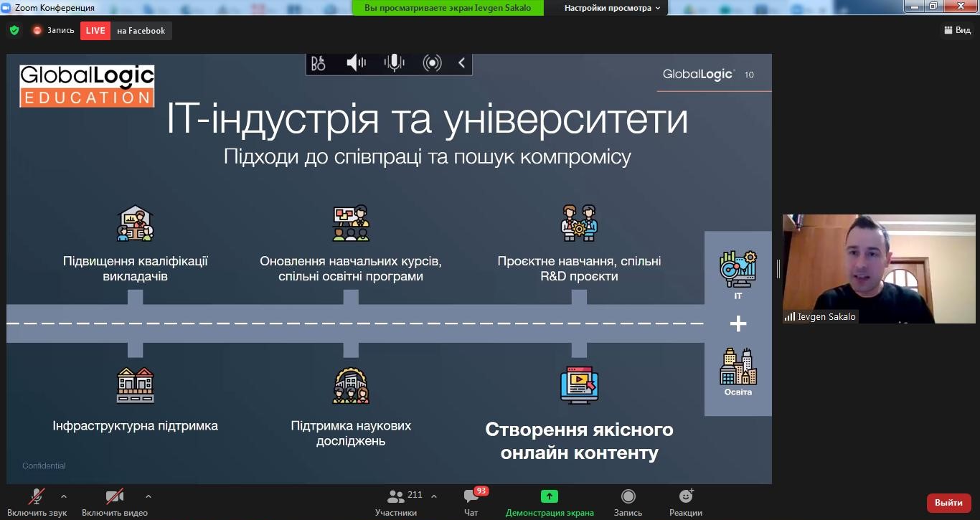The width and height of the screenshot is (980, 520).
Task: Click text 'Підтримка наукових досліджень'
Action: pyautogui.click(x=351, y=433)
